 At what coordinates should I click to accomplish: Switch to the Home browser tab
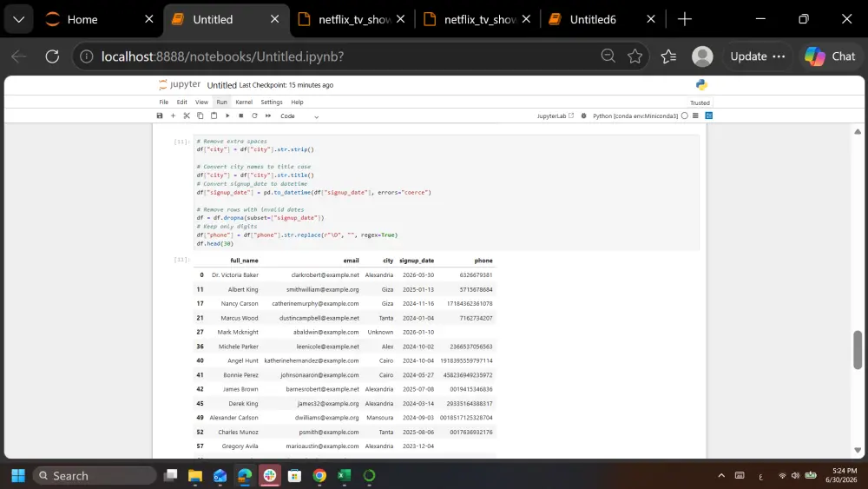click(99, 19)
